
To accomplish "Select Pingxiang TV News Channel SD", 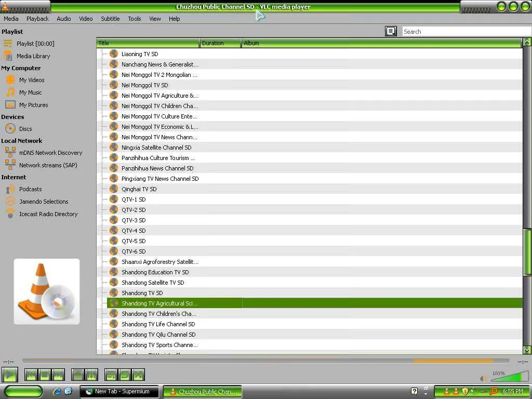I will (x=310, y=179).
